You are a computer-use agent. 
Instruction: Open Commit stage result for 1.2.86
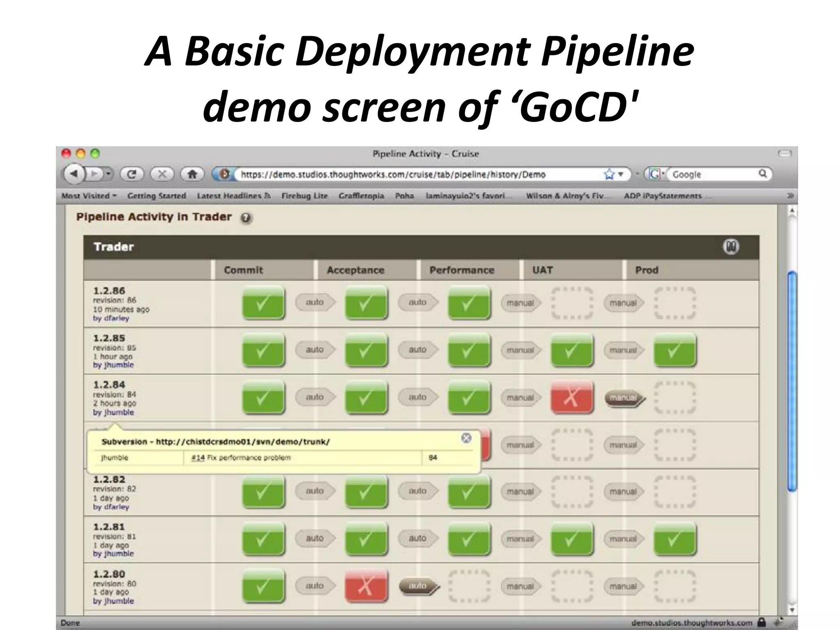(263, 303)
